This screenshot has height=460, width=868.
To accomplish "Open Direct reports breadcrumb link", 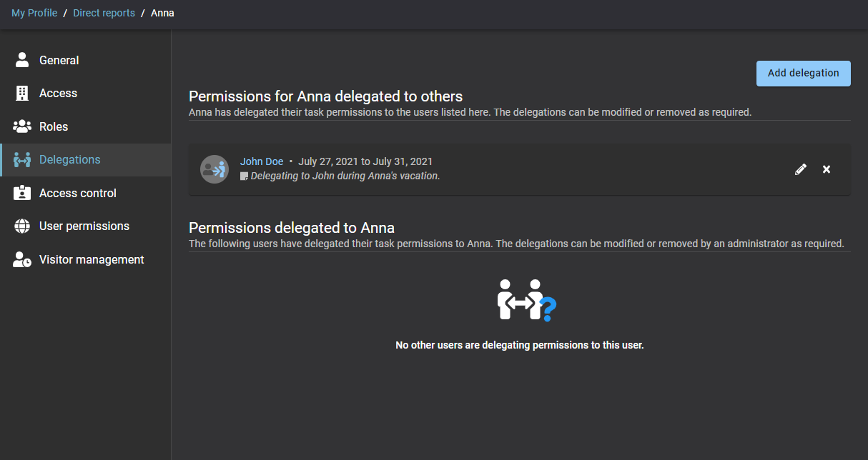I will [x=104, y=13].
